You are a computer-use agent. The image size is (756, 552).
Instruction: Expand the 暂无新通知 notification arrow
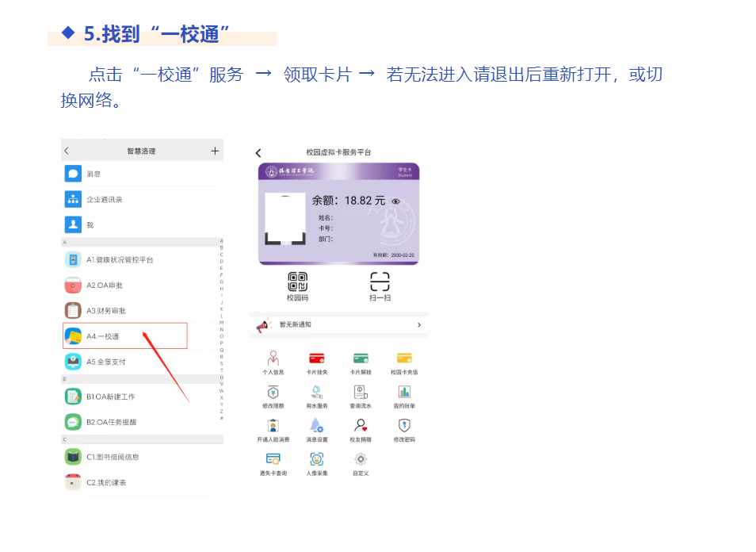click(x=418, y=325)
